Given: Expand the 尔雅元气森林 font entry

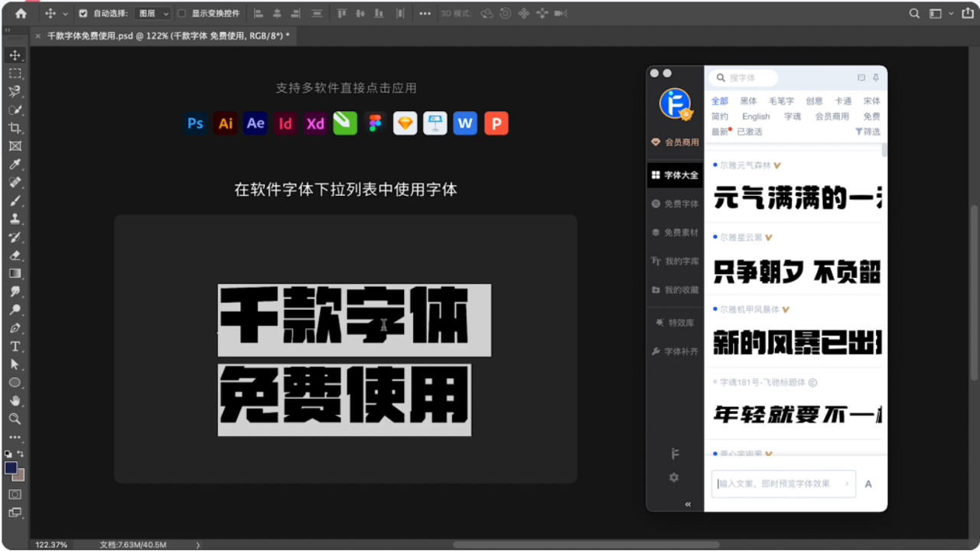Looking at the screenshot, I should (x=779, y=165).
